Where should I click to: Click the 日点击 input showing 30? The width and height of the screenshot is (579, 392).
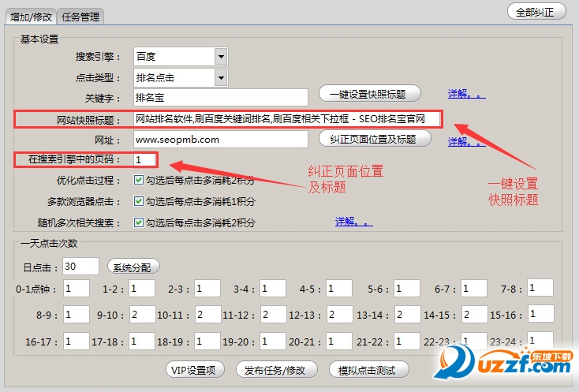81,266
